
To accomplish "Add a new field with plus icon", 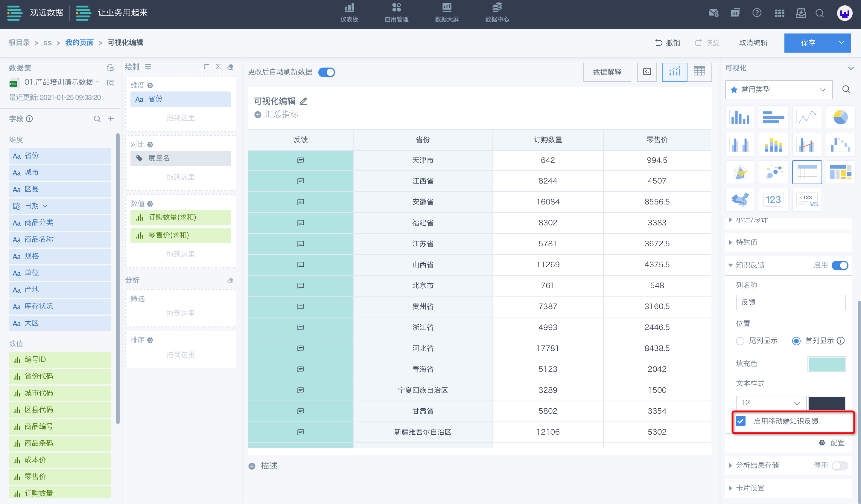I will click(111, 118).
